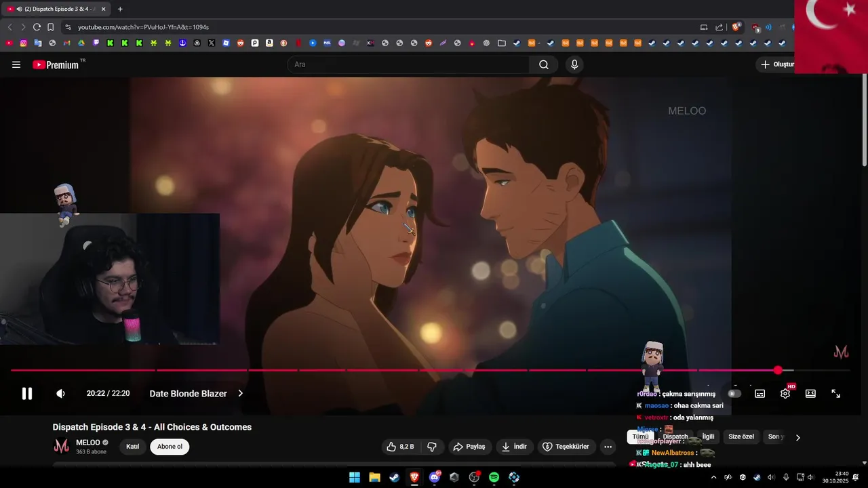This screenshot has height=488, width=868.
Task: Open player settings gear
Action: click(x=785, y=394)
